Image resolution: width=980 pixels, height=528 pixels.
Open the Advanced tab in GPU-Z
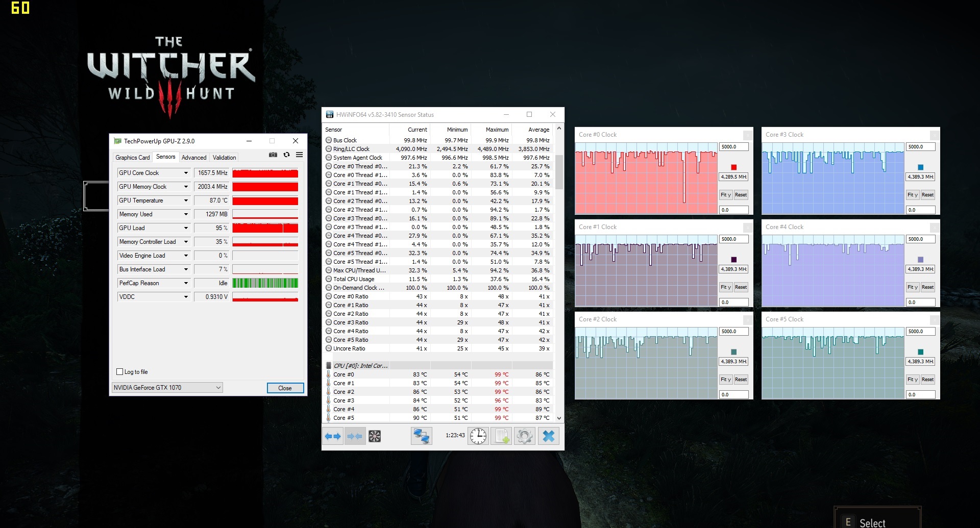click(x=194, y=158)
